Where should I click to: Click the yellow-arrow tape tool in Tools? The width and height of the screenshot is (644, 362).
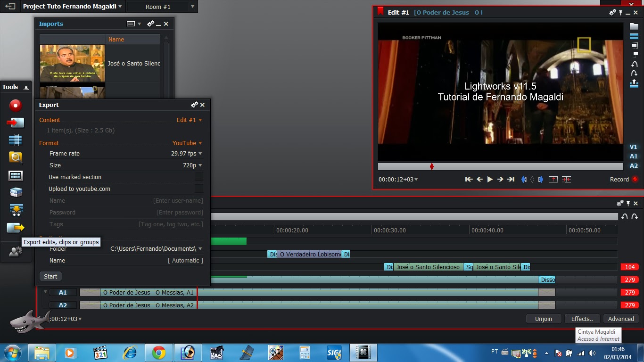[16, 210]
